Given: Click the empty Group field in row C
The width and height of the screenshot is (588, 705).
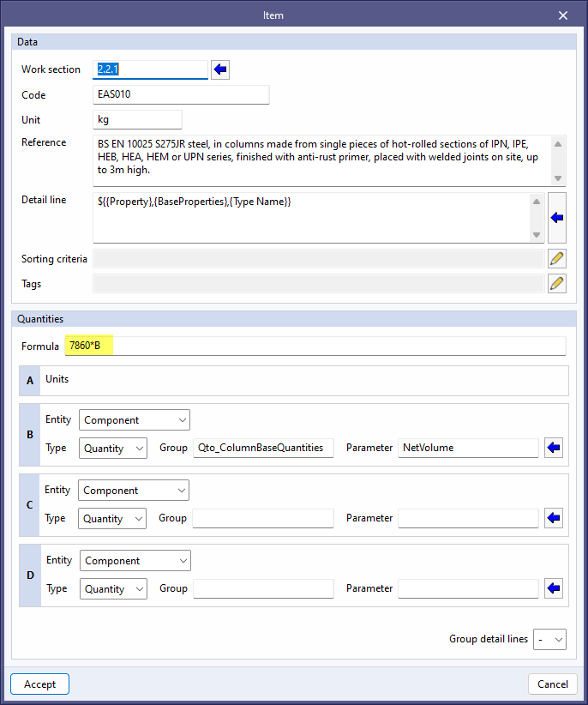Looking at the screenshot, I should (263, 518).
